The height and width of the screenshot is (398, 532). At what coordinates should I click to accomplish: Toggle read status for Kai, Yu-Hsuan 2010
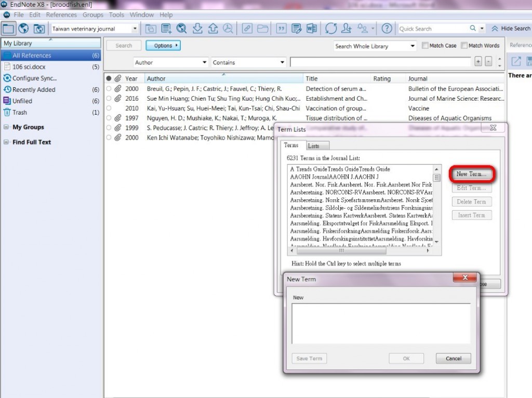(x=109, y=108)
